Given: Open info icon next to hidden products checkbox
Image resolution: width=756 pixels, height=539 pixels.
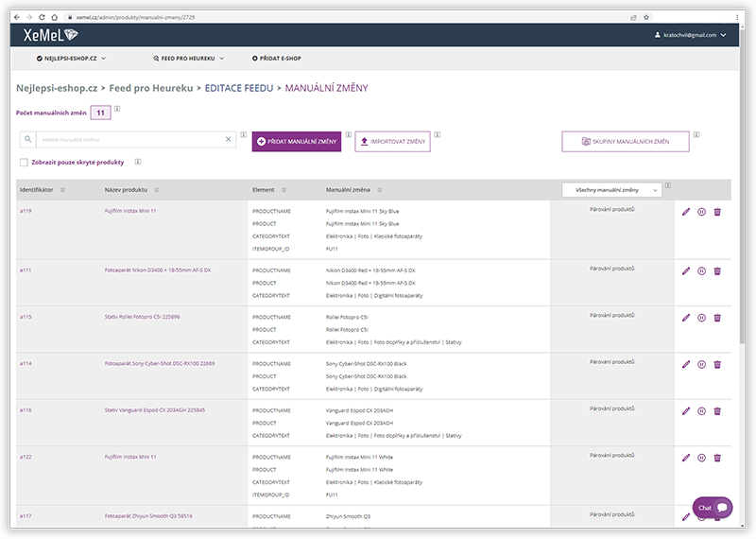Looking at the screenshot, I should click(x=138, y=162).
